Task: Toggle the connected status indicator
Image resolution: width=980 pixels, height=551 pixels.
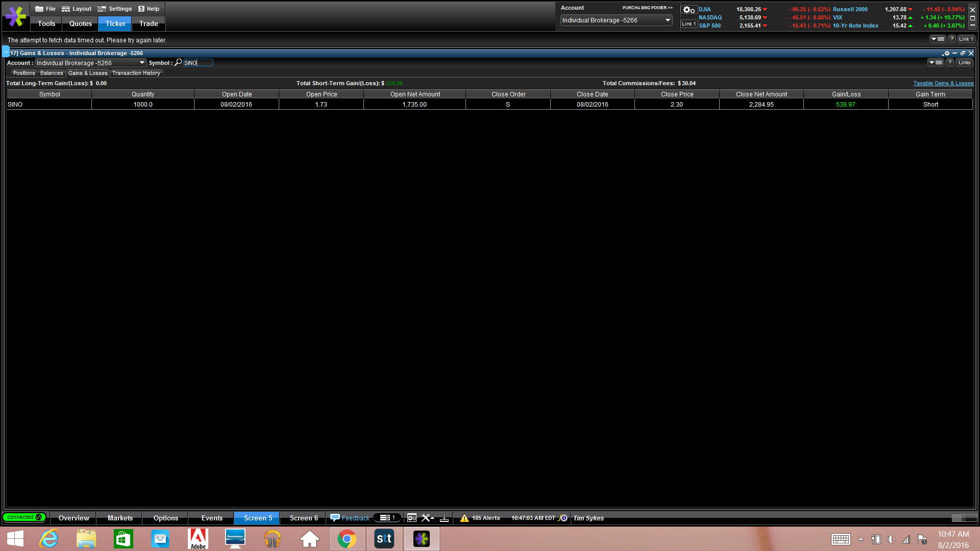Action: coord(24,517)
